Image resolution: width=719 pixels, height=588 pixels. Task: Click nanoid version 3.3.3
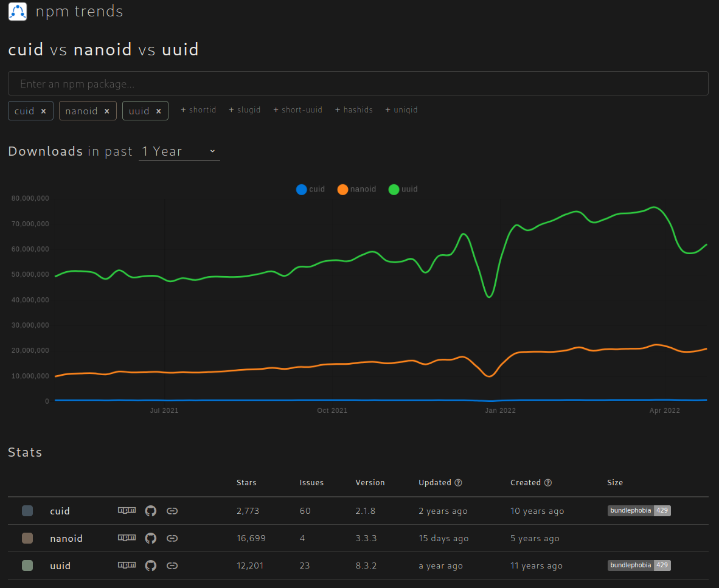(x=366, y=538)
